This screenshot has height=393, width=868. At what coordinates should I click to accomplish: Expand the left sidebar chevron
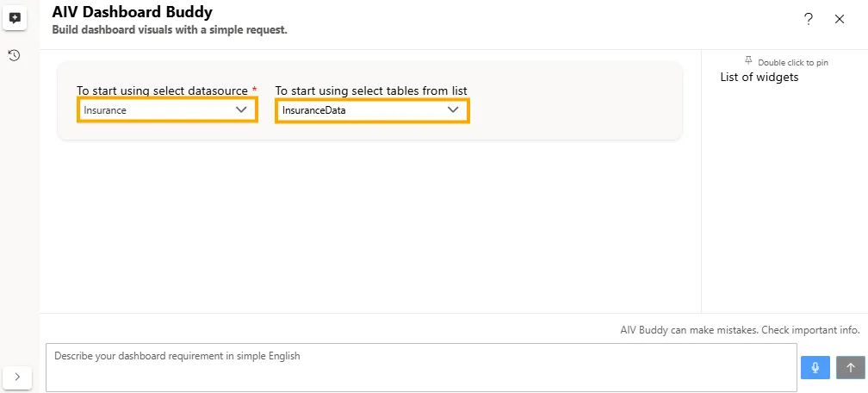click(18, 377)
